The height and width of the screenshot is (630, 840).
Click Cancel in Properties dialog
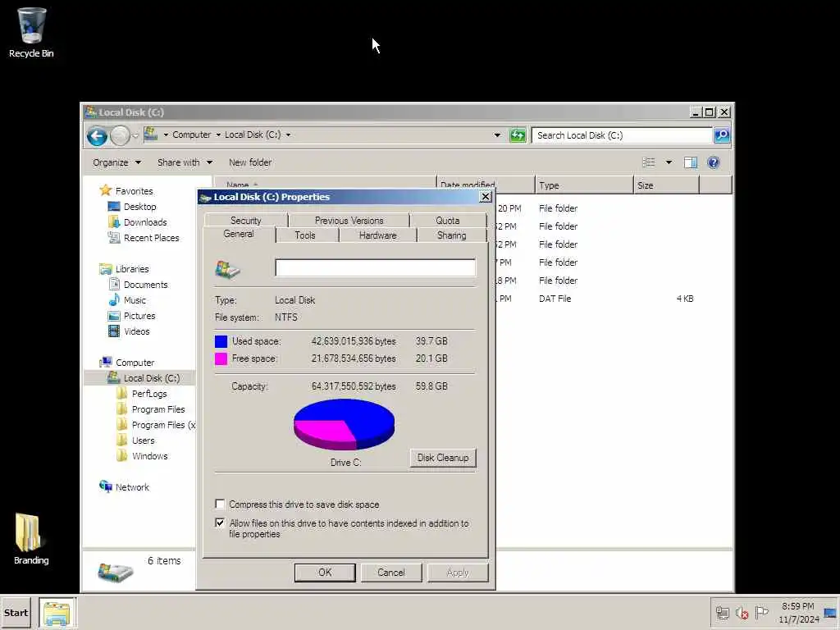391,572
